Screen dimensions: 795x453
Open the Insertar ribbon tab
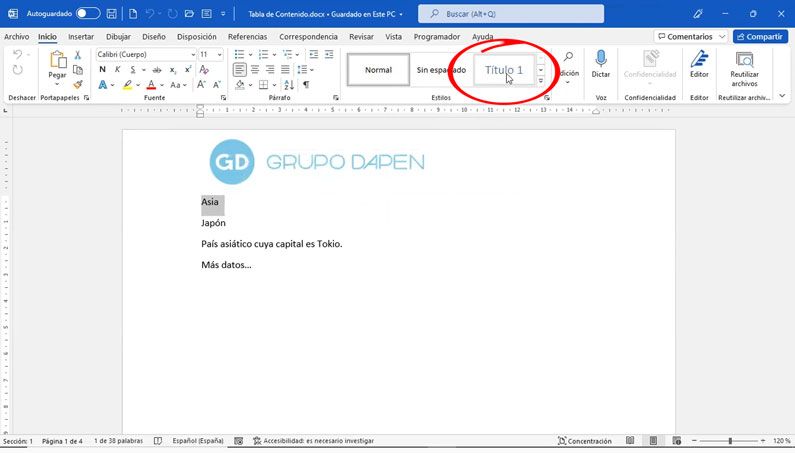(x=81, y=36)
